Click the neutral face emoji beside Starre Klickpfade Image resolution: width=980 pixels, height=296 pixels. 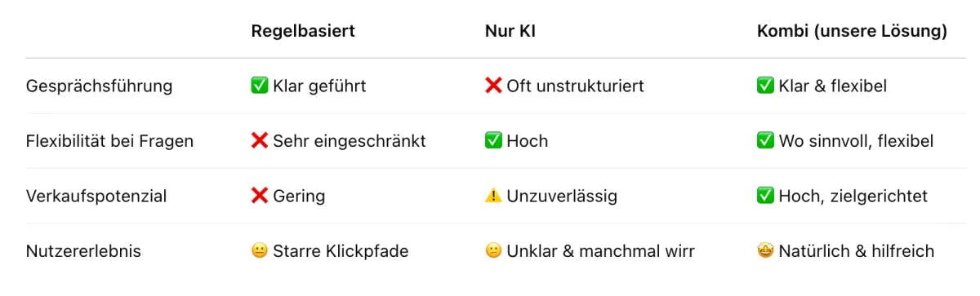(x=260, y=251)
